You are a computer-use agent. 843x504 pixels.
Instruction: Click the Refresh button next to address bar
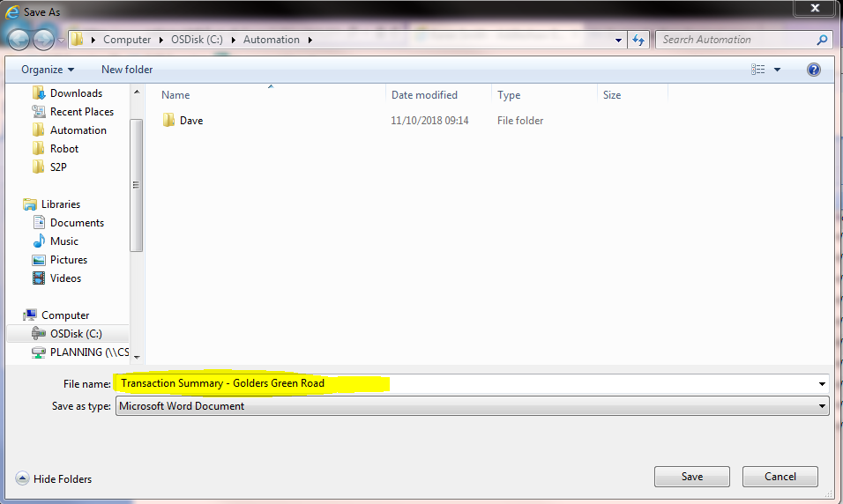coord(638,40)
